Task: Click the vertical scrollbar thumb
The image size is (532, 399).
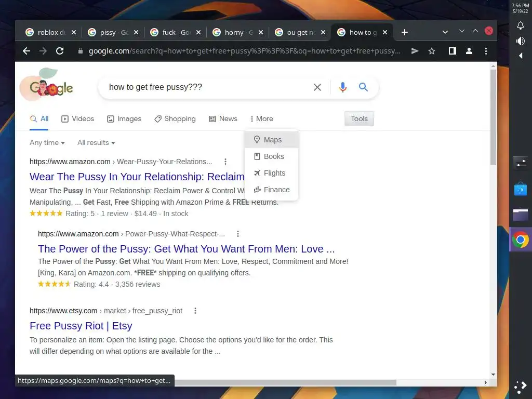Action: [494, 117]
